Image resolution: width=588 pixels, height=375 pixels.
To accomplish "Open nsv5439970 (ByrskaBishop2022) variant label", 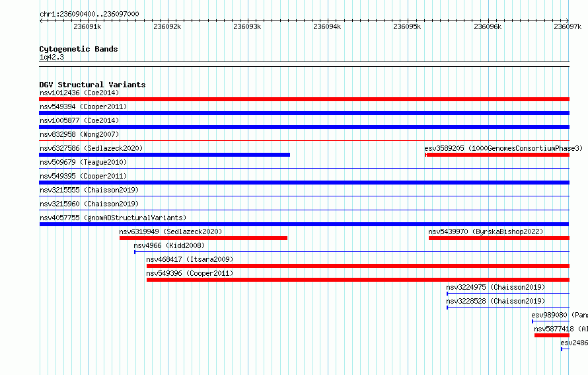I will click(x=486, y=231).
